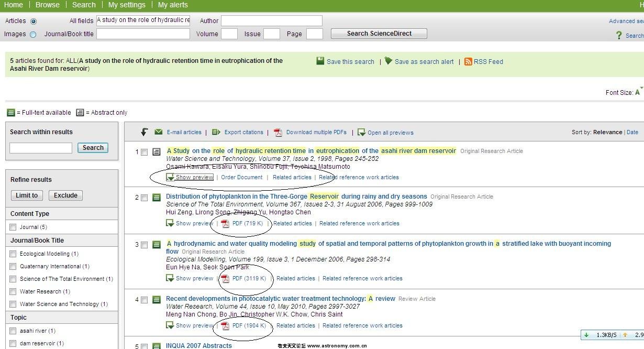Tick the checkbox for result 4
The width and height of the screenshot is (644, 349).
coord(144,300)
